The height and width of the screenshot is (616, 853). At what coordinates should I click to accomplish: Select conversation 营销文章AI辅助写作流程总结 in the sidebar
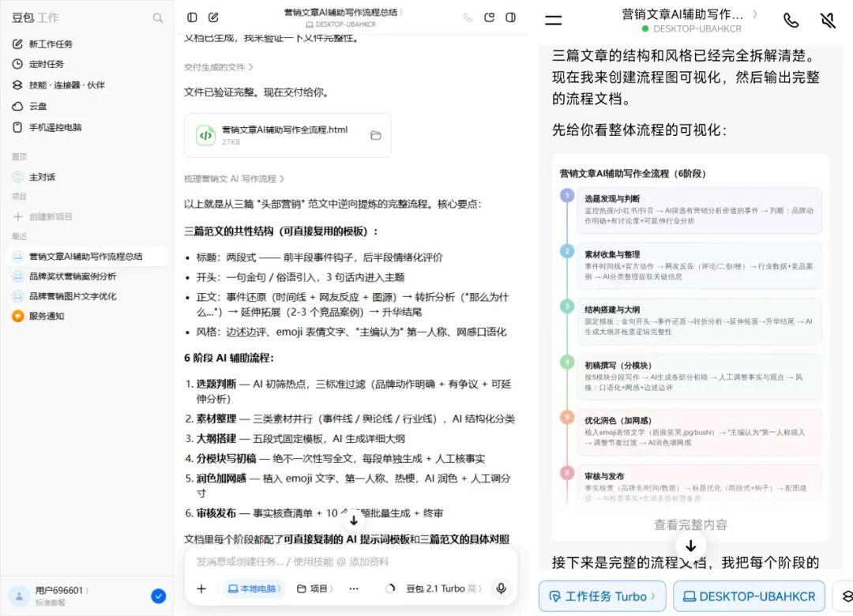pos(87,257)
